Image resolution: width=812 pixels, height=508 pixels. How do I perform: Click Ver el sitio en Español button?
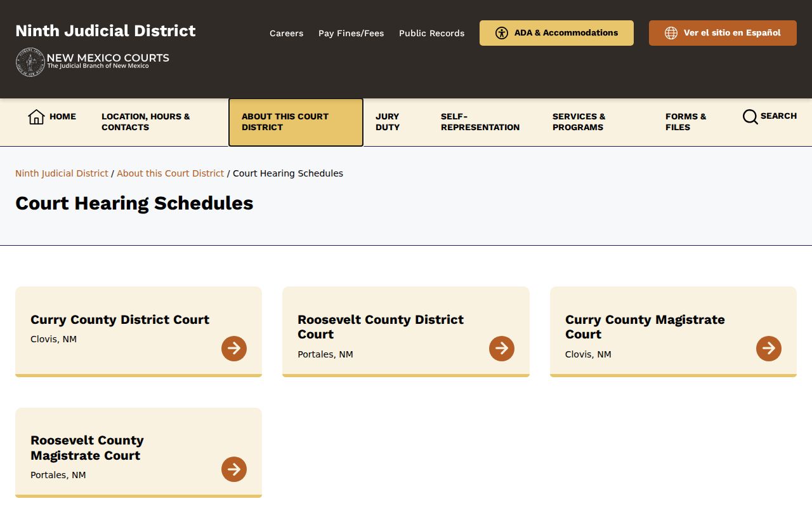coord(723,33)
